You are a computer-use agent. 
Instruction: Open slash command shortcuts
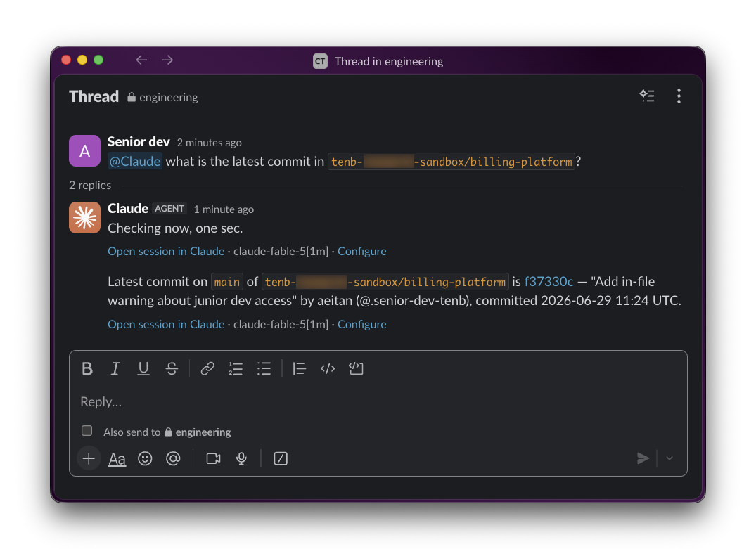pos(281,458)
